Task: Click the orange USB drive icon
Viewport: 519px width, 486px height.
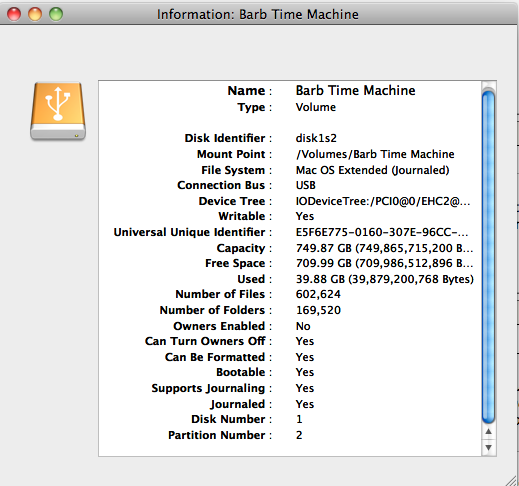Action: 58,111
